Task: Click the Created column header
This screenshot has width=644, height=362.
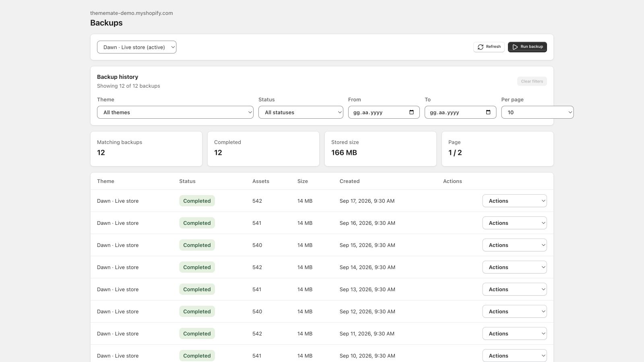Action: (x=349, y=181)
